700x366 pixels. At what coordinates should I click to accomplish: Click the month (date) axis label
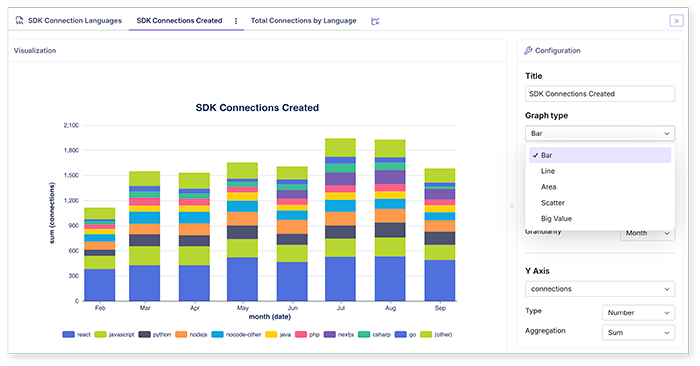(270, 316)
